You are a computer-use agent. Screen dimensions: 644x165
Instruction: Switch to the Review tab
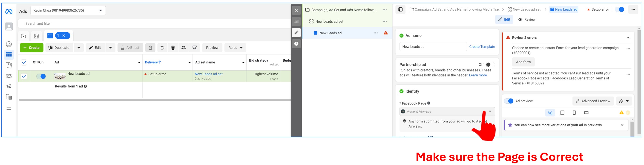pyautogui.click(x=526, y=20)
